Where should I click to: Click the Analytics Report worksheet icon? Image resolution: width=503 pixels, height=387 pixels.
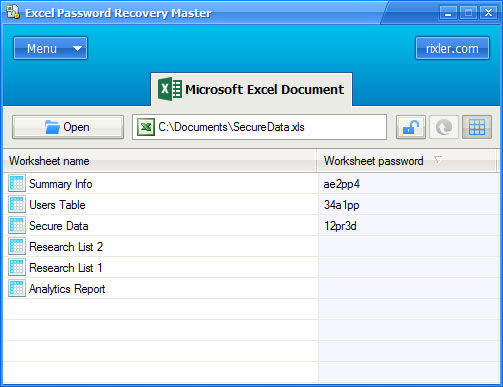pyautogui.click(x=17, y=289)
